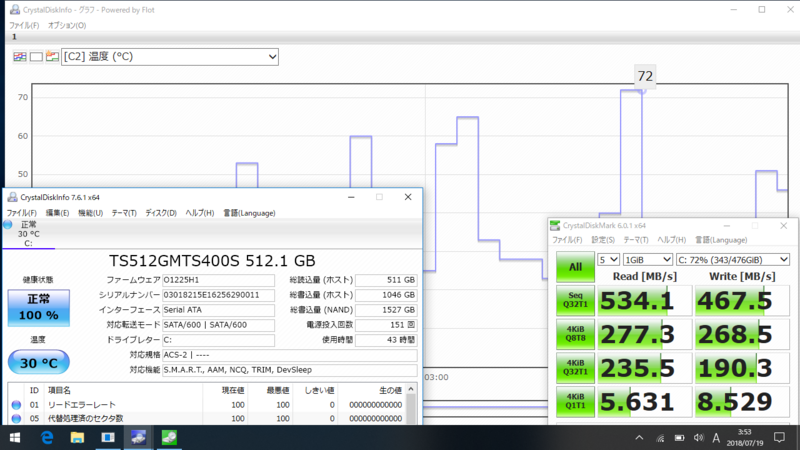Screen dimensions: 800x450
Task: Click the blank white graph toolbar icon
Action: point(36,57)
